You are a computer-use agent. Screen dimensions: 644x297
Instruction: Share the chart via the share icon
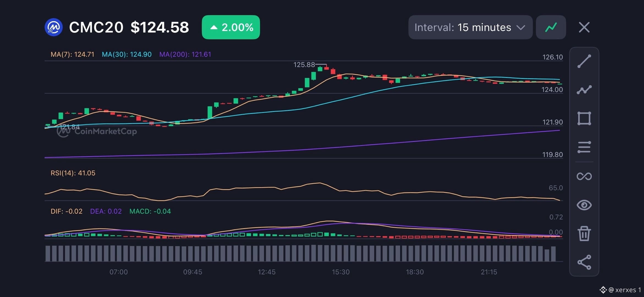click(584, 262)
